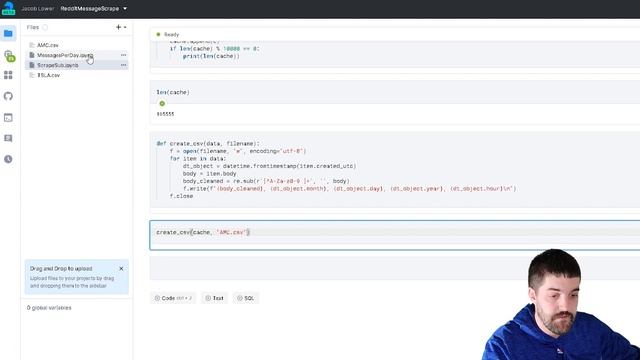
Task: Click the create_csv function definition cell
Action: pos(395,170)
